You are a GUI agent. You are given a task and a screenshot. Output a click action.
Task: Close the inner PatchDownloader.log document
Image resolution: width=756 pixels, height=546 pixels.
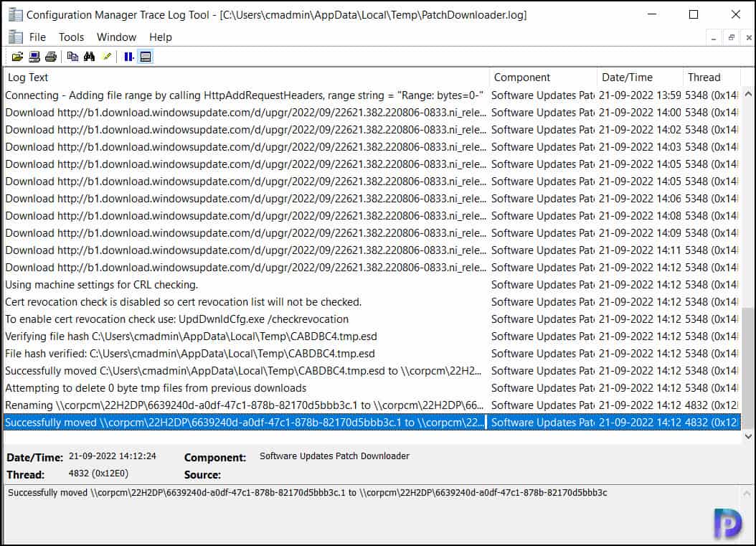[x=748, y=37]
